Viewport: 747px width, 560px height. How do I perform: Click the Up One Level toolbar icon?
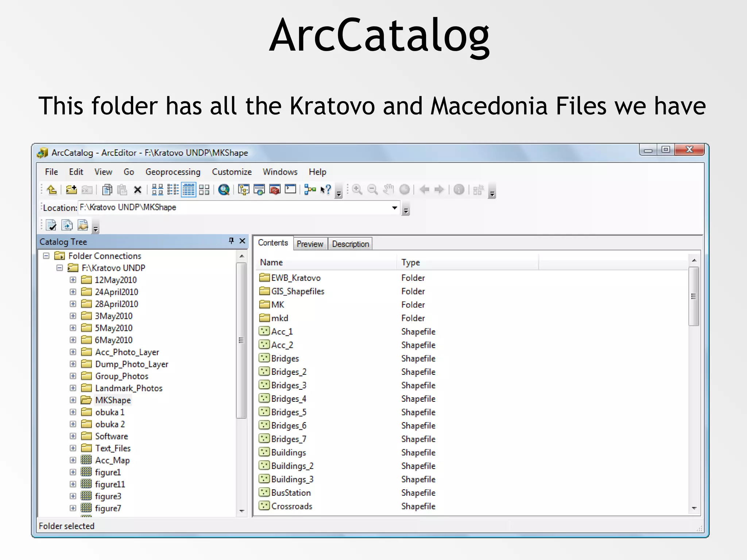[x=52, y=190]
